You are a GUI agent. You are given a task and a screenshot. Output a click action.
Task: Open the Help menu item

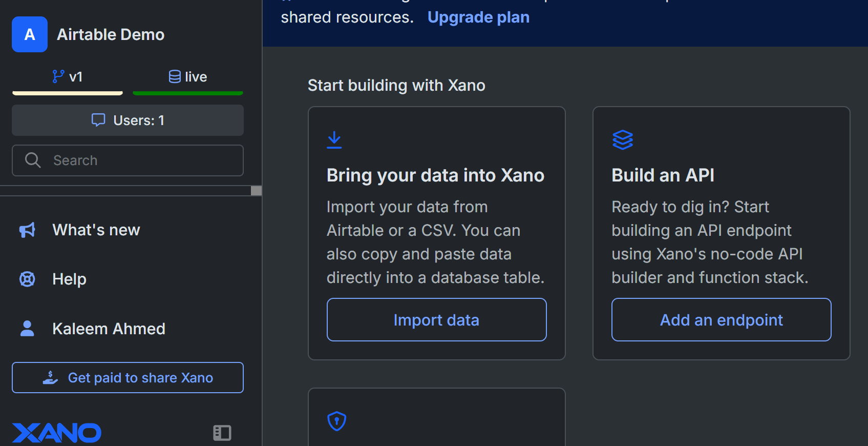coord(69,279)
